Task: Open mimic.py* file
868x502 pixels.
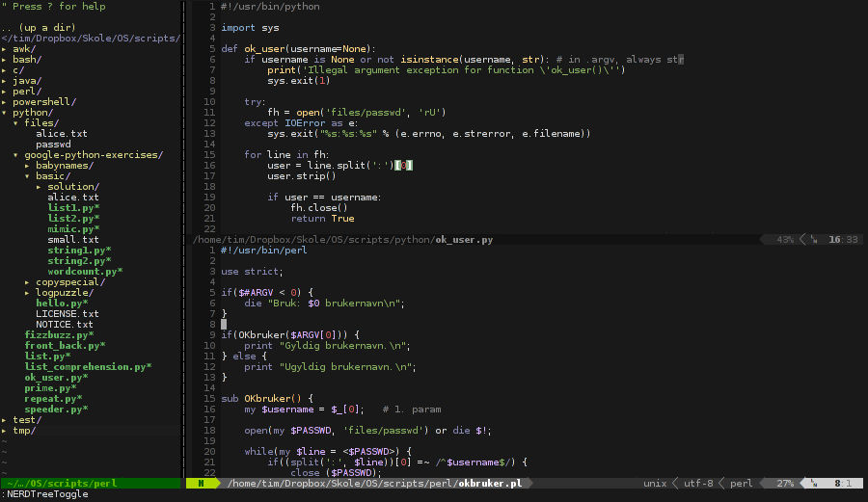Action: (x=73, y=229)
